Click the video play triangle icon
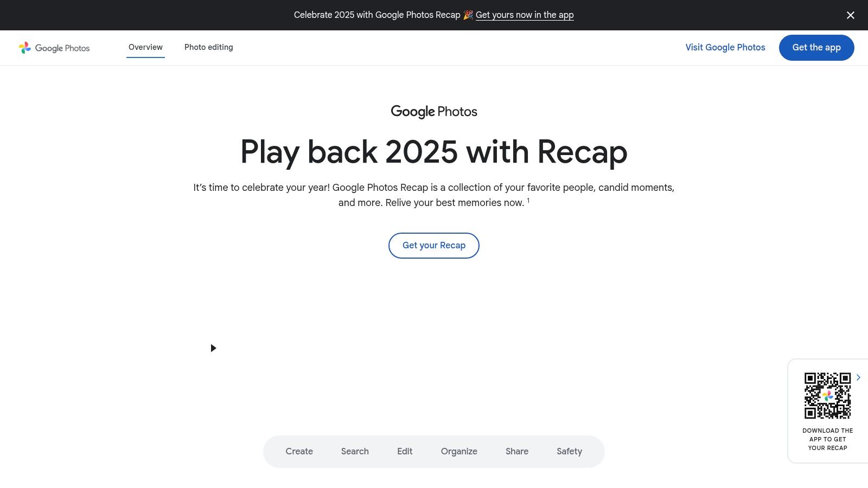The width and height of the screenshot is (868, 488). pos(213,348)
